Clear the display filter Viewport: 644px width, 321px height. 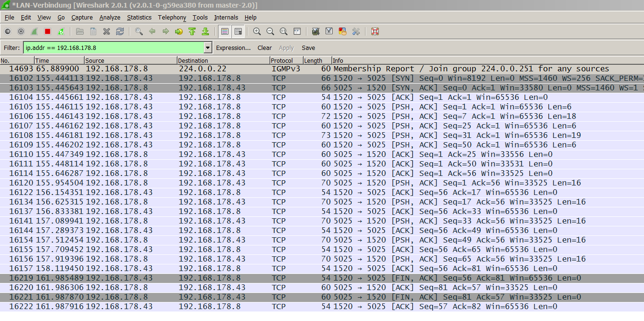(265, 48)
